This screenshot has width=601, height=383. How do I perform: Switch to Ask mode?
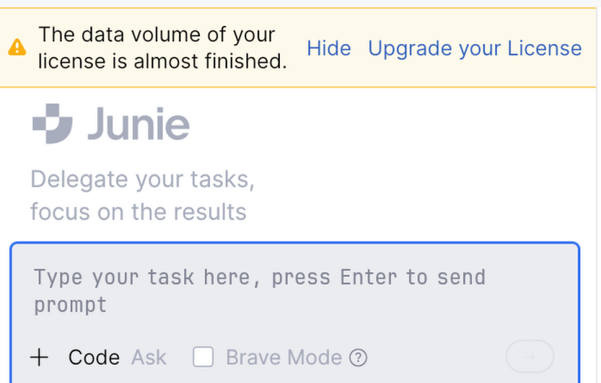149,358
